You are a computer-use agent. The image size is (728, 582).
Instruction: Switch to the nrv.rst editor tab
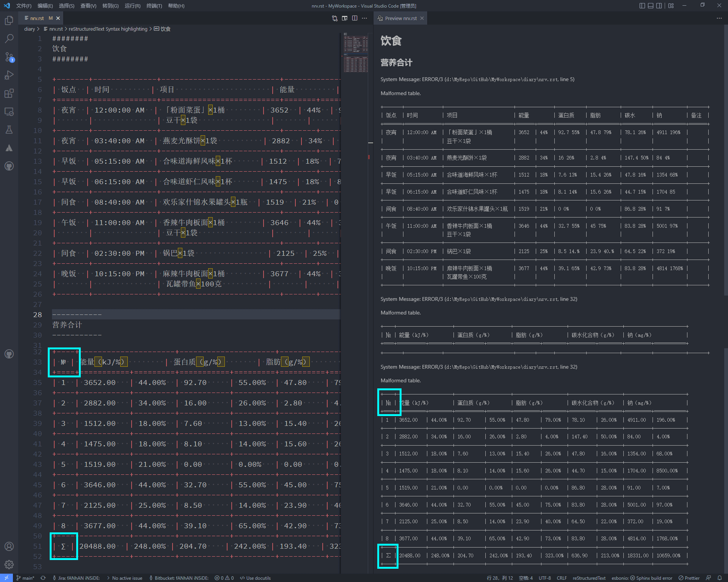[37, 18]
